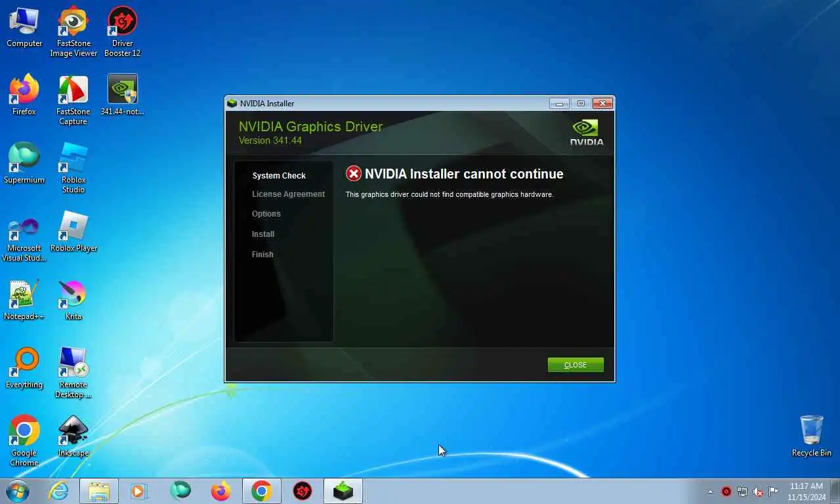This screenshot has height=504, width=840.
Task: Select the Supermium desktop icon
Action: coord(24,164)
